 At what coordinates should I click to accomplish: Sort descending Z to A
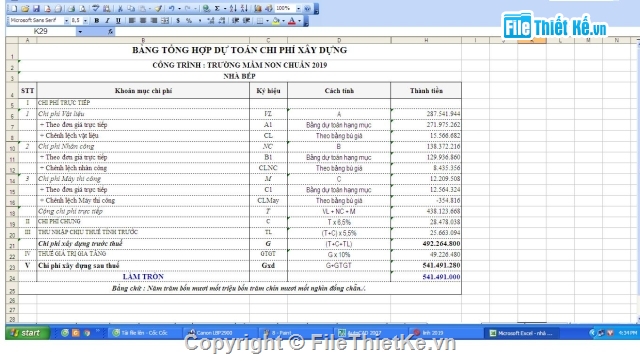click(x=244, y=9)
